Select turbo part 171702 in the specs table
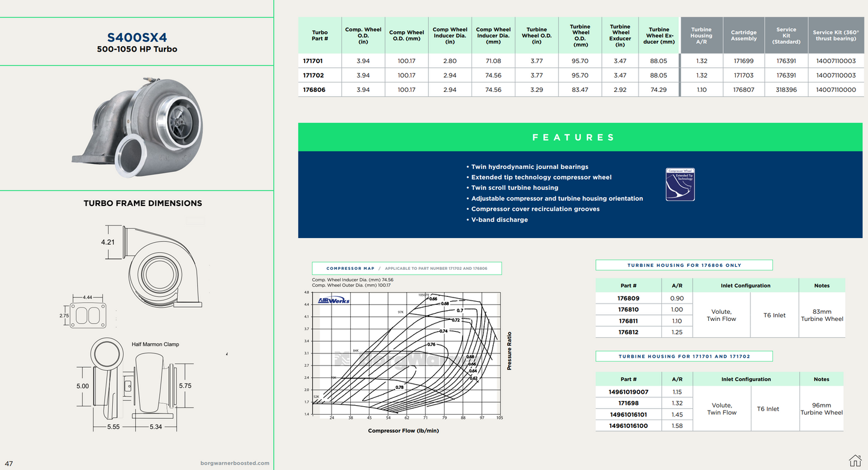This screenshot has width=868, height=470. [x=314, y=75]
